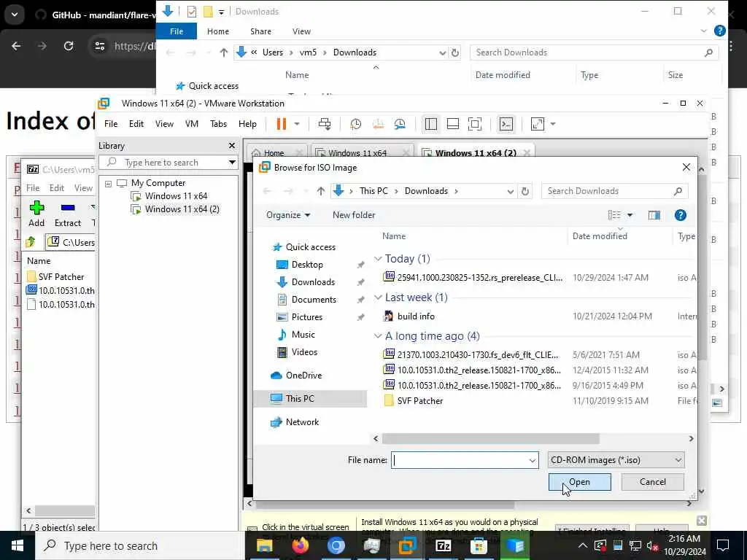The image size is (747, 560).
Task: Open the power options dropdown arrow
Action: point(297,124)
